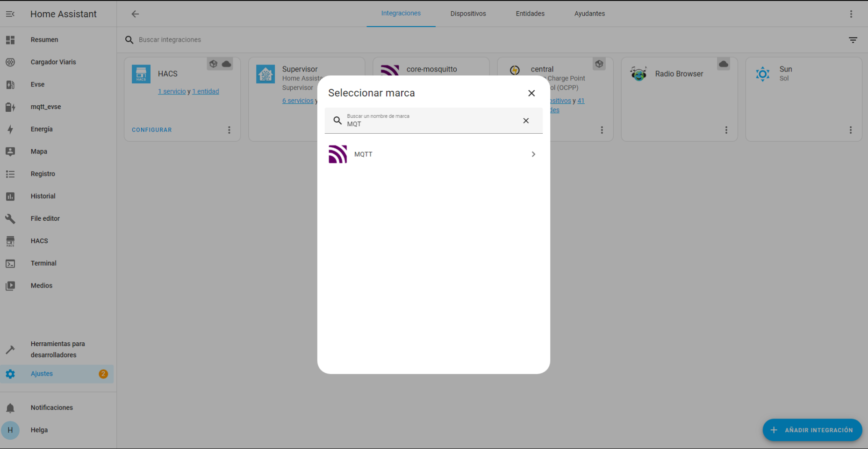
Task: Open the top-right overflow menu
Action: coord(851,14)
